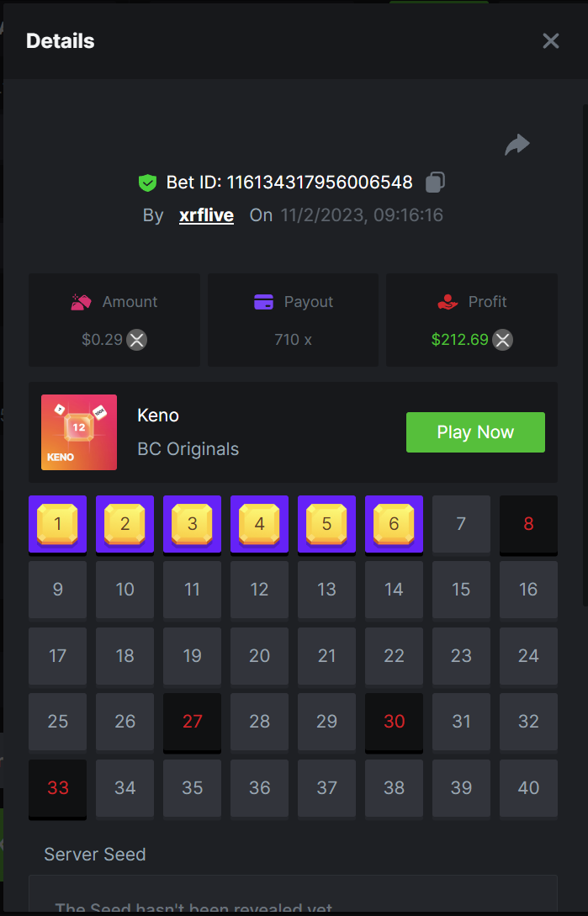
Task: Copy the Bet ID with copy icon
Action: 435,182
